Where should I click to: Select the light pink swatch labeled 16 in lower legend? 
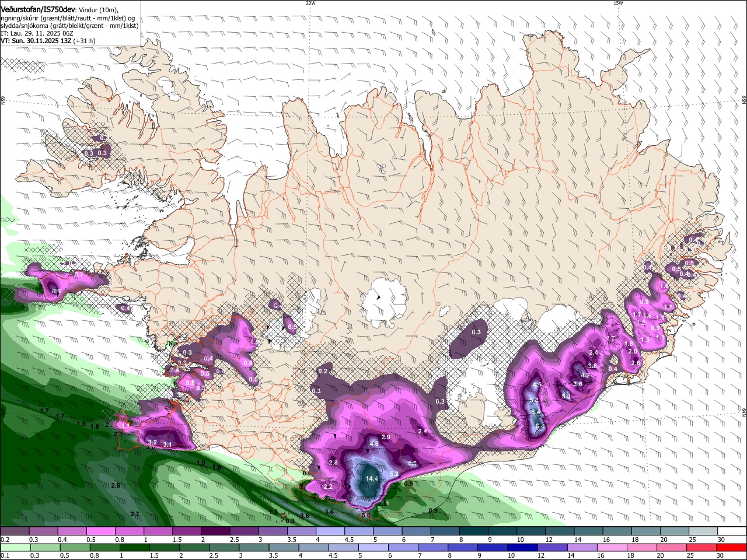tap(613, 548)
